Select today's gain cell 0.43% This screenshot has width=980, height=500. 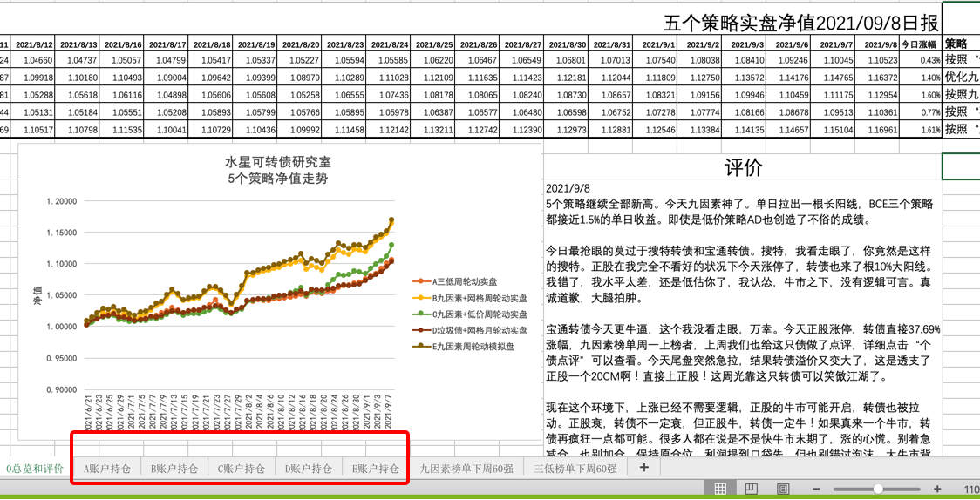921,60
